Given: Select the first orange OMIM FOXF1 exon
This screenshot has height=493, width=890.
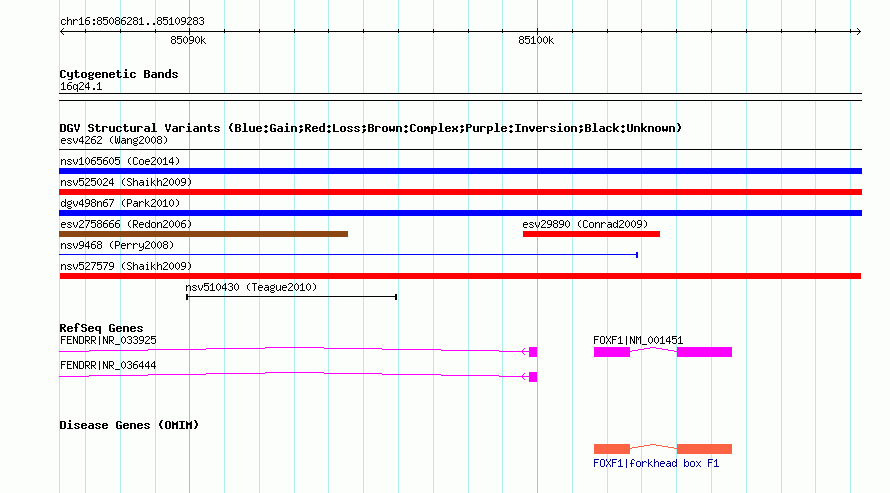Looking at the screenshot, I should click(x=612, y=449).
